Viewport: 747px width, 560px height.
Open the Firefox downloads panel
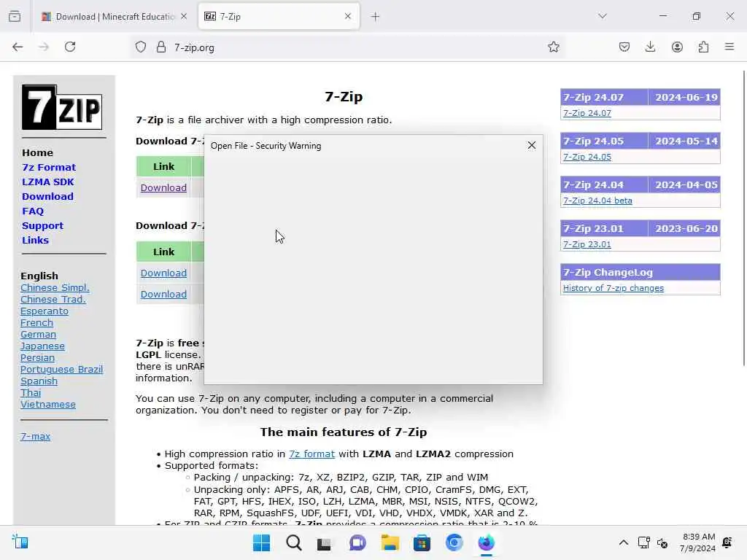[650, 47]
